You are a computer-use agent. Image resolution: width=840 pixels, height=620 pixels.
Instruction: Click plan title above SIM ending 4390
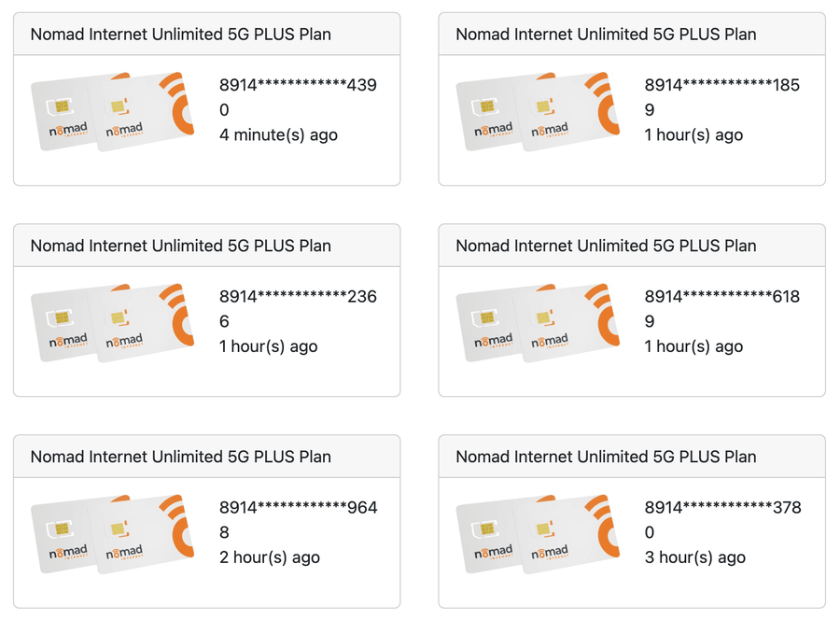coord(181,35)
